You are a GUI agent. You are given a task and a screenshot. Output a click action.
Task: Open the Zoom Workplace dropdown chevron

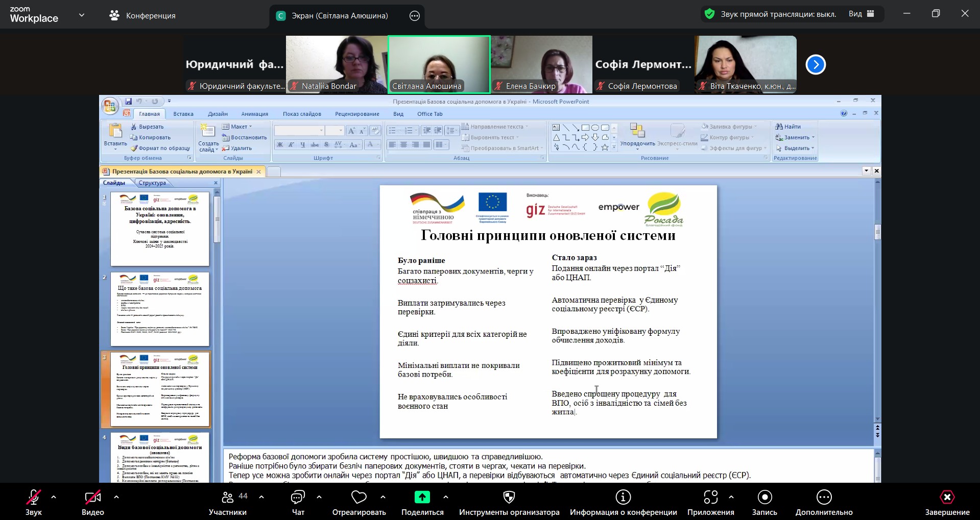82,15
